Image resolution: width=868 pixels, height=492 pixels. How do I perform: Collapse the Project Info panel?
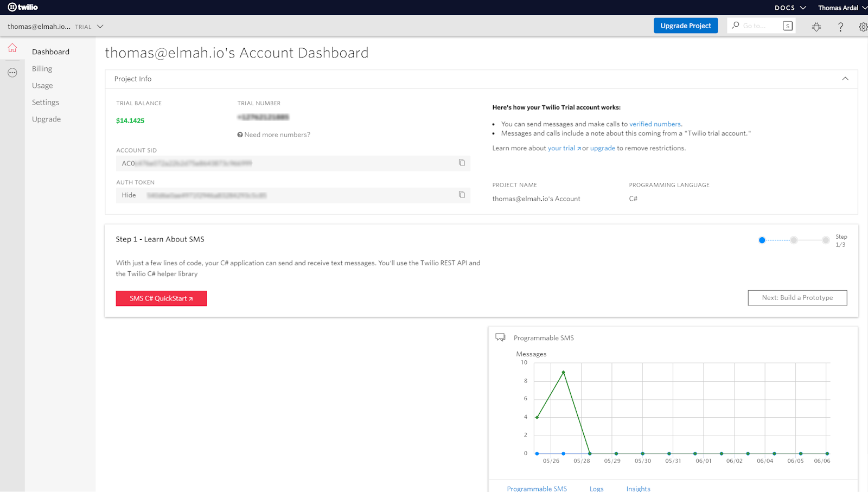845,79
